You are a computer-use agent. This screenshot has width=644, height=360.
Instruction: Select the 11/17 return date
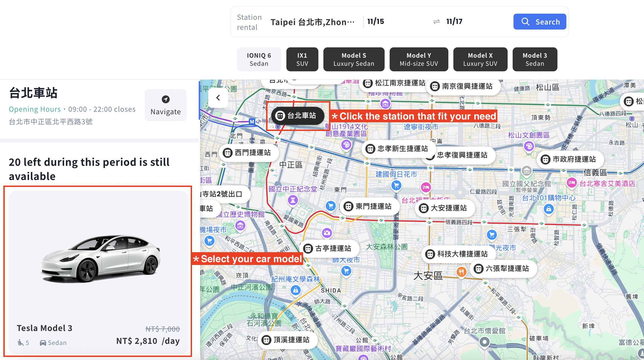coord(454,21)
